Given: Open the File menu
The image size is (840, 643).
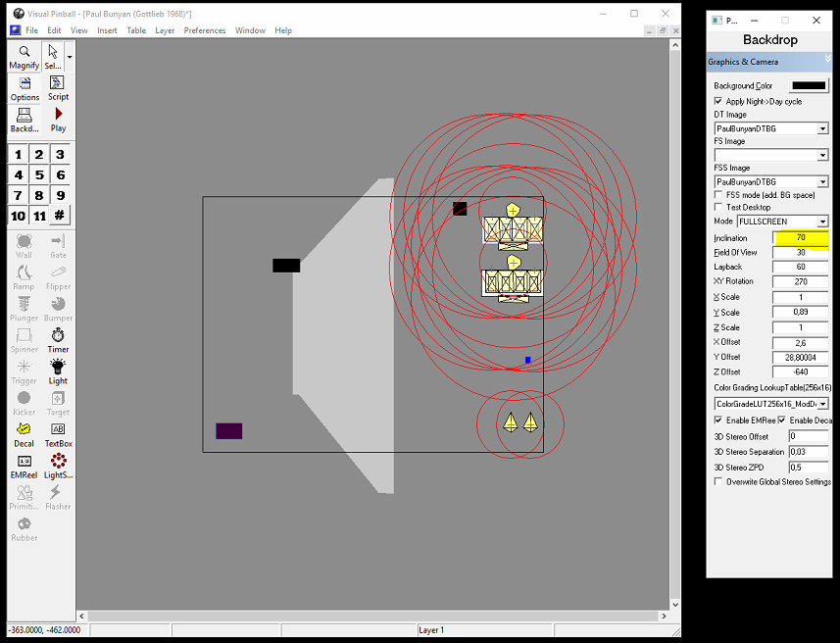Looking at the screenshot, I should pos(31,30).
